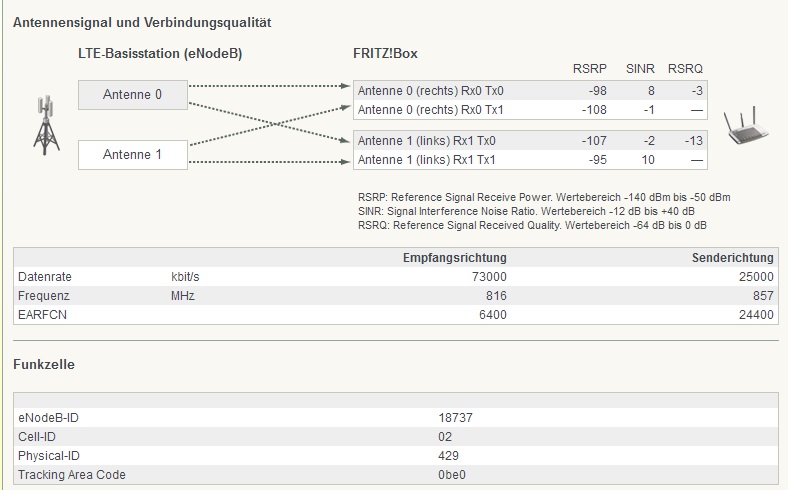Click the SINR Signal Interference explanation line
The width and height of the screenshot is (788, 490).
526,212
